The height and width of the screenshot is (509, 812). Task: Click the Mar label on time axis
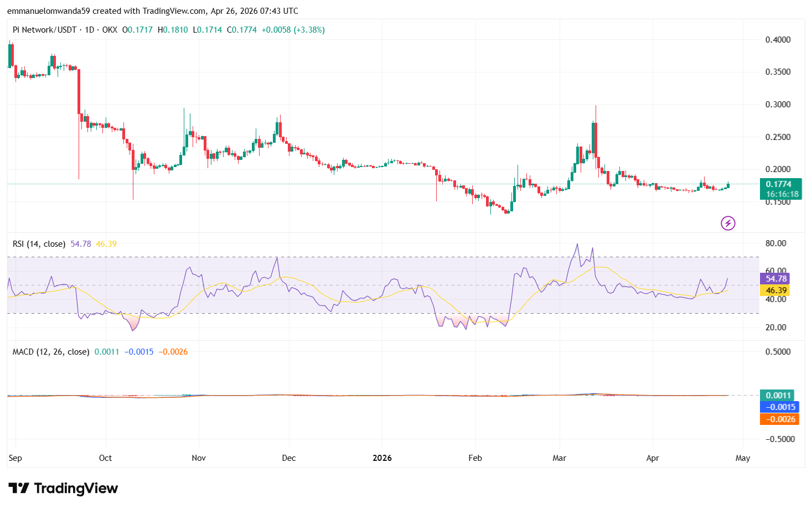[560, 458]
